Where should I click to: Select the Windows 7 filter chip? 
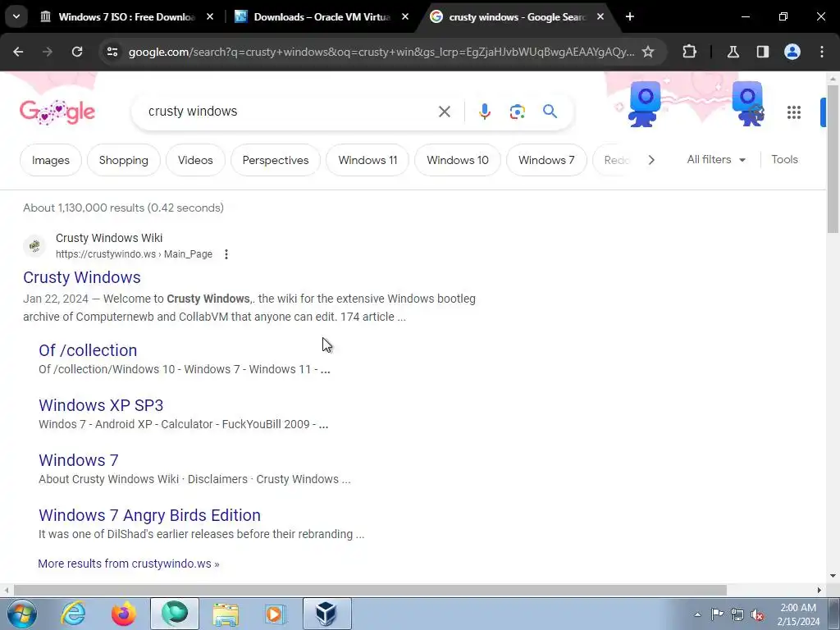(546, 160)
